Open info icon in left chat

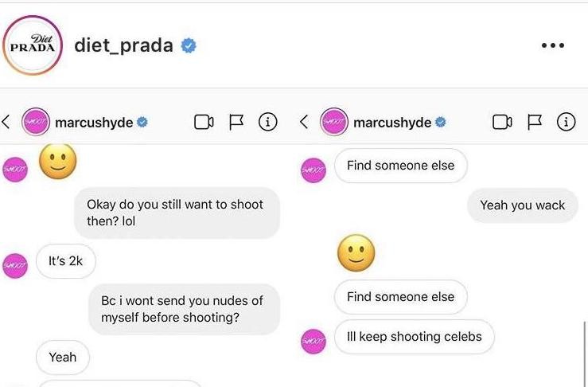(x=269, y=122)
